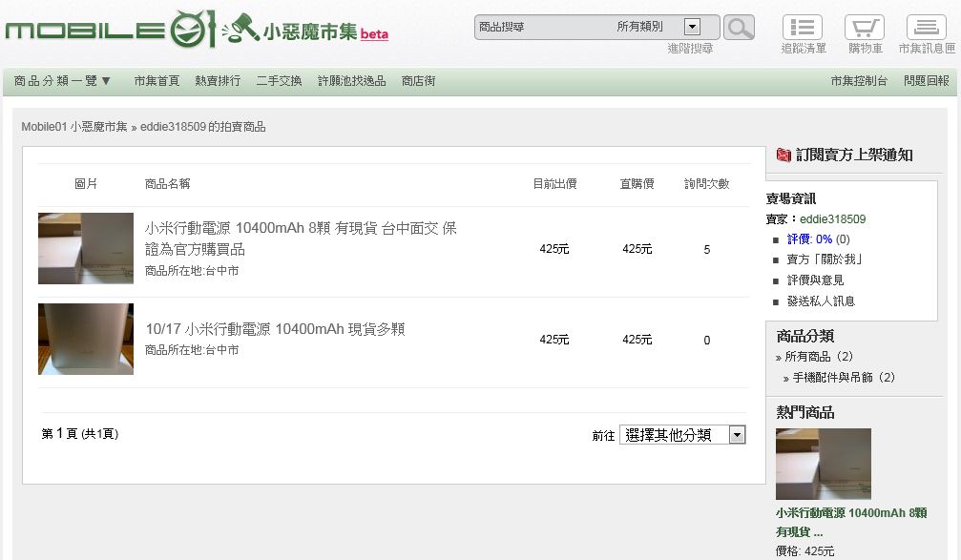
Task: Open the 商店街 menu item
Action: (419, 81)
